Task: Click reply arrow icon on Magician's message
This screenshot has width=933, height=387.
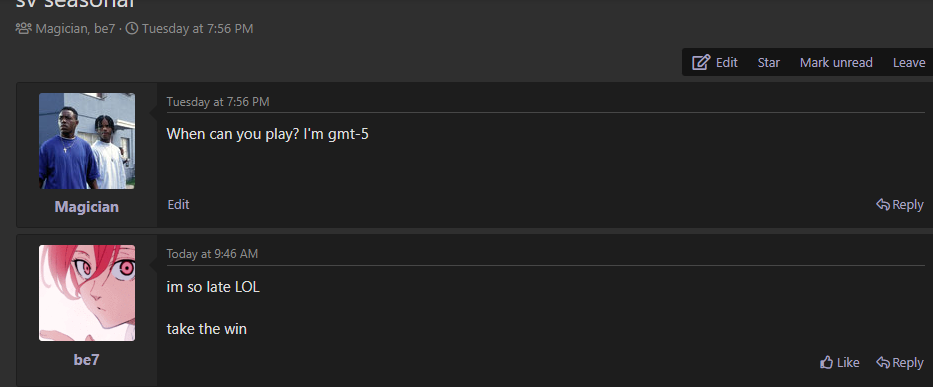Action: (883, 204)
